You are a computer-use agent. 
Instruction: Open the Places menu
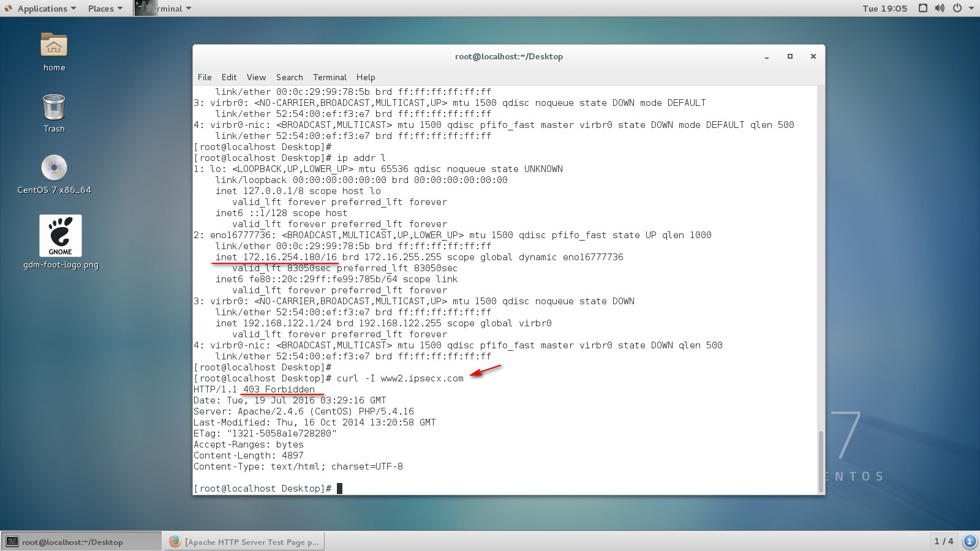pyautogui.click(x=105, y=9)
